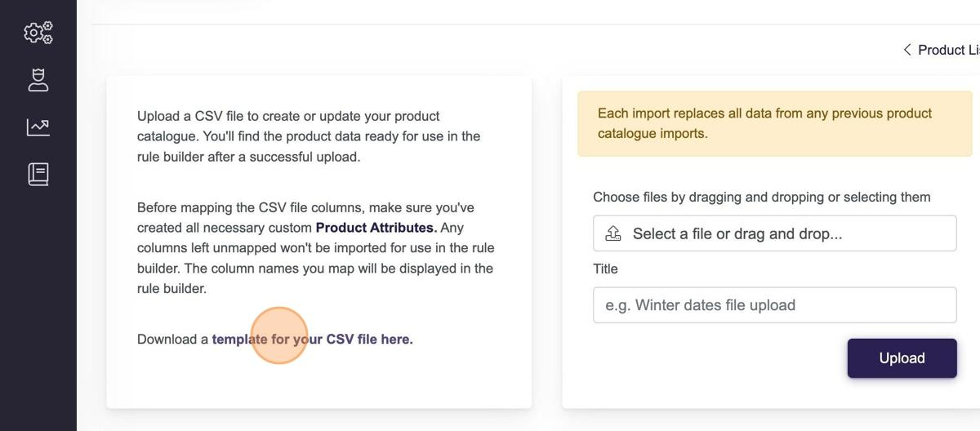This screenshot has height=431, width=980.
Task: Open the settings gears icon in sidebar
Action: [38, 33]
